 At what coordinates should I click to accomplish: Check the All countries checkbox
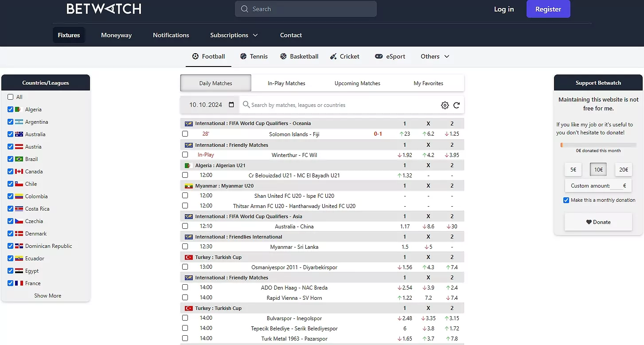pos(10,97)
